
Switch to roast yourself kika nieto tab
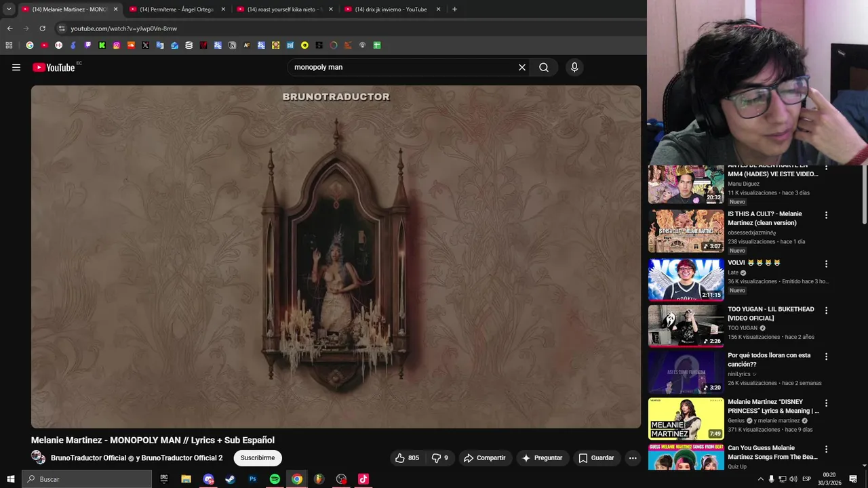[284, 9]
